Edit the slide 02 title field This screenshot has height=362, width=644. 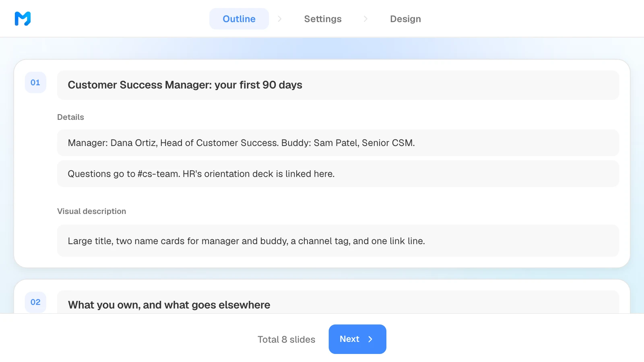coord(338,302)
